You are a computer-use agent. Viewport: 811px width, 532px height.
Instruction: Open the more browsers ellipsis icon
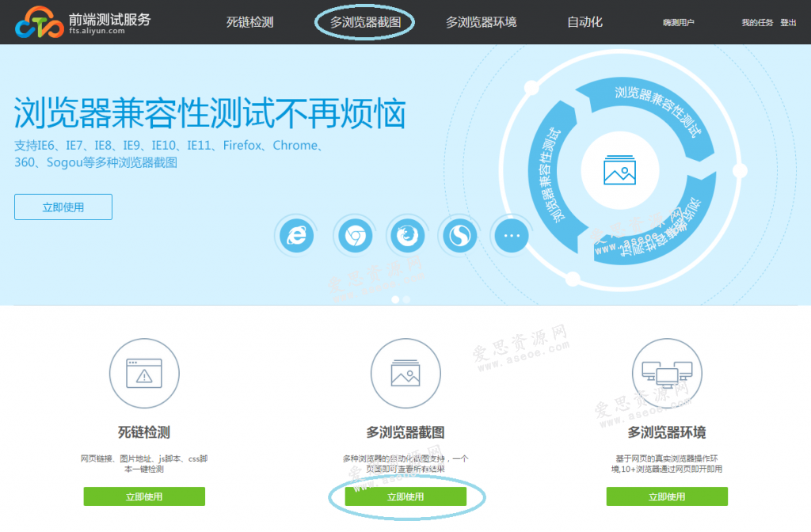(511, 235)
